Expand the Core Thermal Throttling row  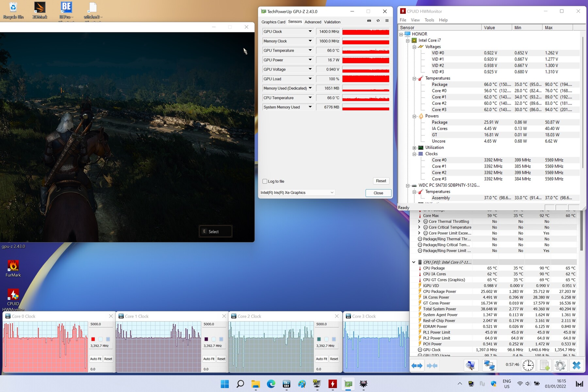coord(419,221)
